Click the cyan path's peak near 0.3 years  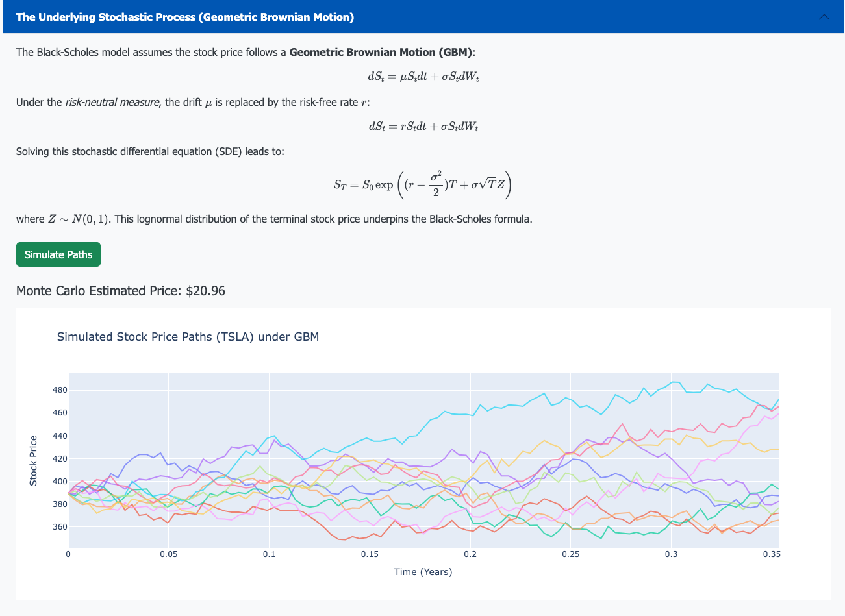[x=675, y=382]
